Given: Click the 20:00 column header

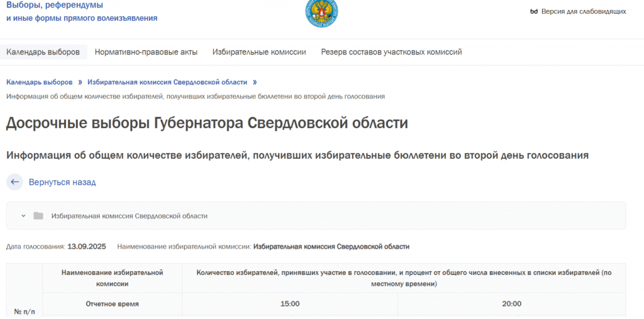Looking at the screenshot, I should tap(511, 304).
